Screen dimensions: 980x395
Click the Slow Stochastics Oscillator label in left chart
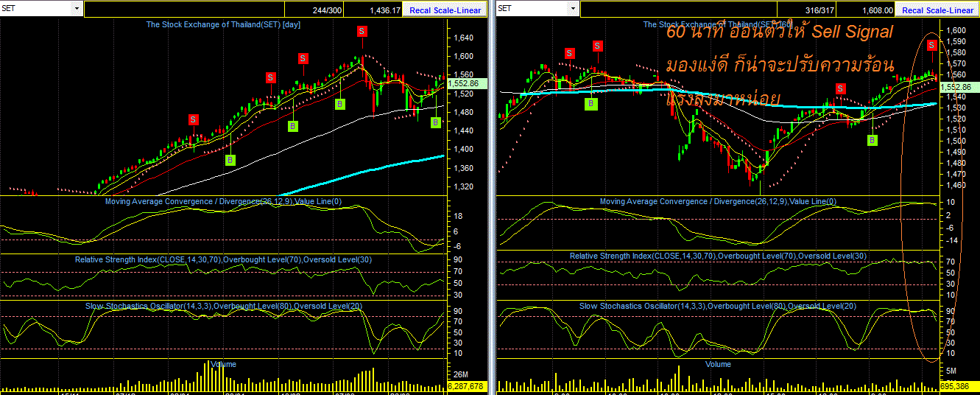click(223, 305)
